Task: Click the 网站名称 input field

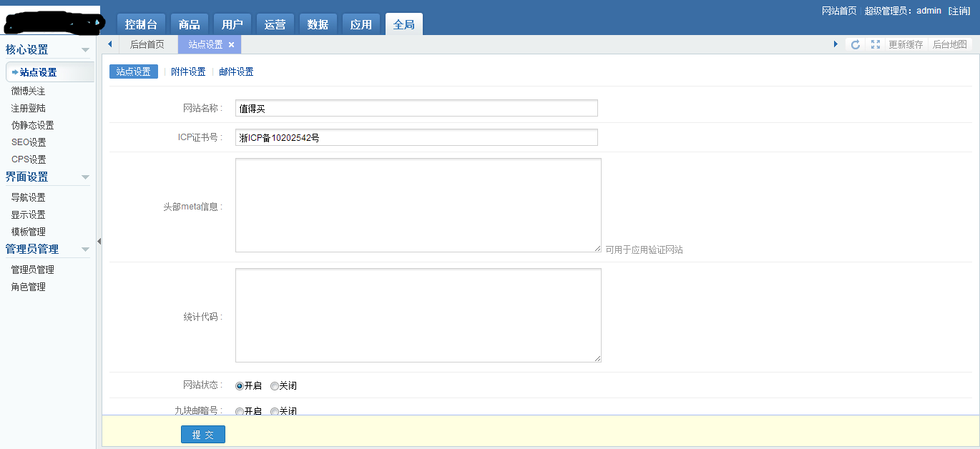Action: pyautogui.click(x=416, y=108)
